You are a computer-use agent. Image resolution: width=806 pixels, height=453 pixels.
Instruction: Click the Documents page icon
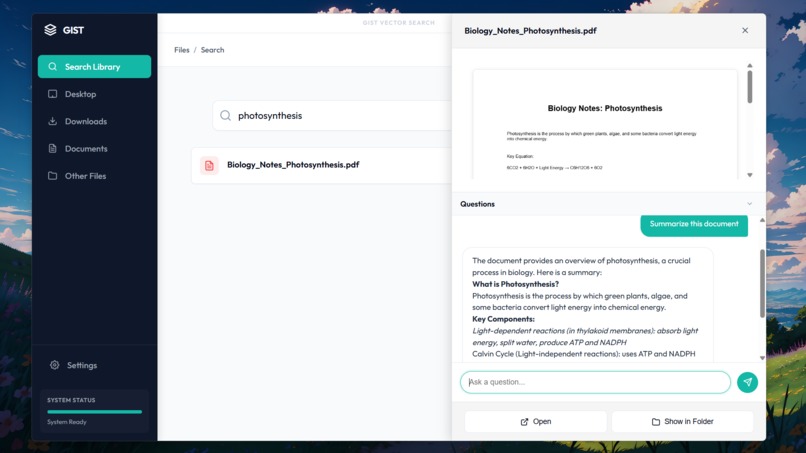point(52,149)
